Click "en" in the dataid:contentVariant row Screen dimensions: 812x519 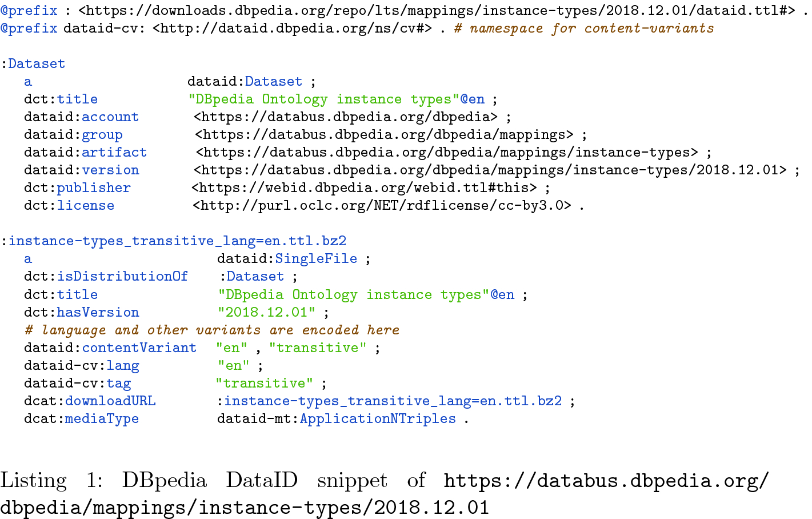pos(231,348)
